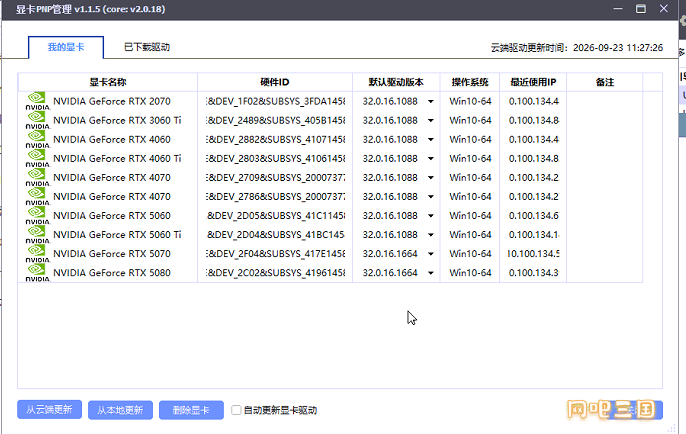Click the 硬件ID column header

(275, 82)
